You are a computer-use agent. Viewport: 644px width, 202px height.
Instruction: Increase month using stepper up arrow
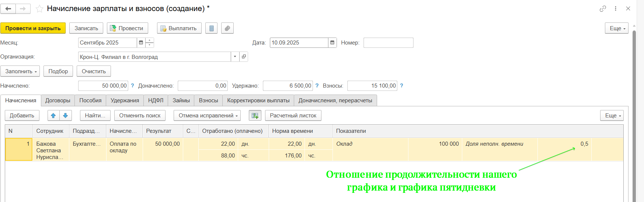pos(149,40)
